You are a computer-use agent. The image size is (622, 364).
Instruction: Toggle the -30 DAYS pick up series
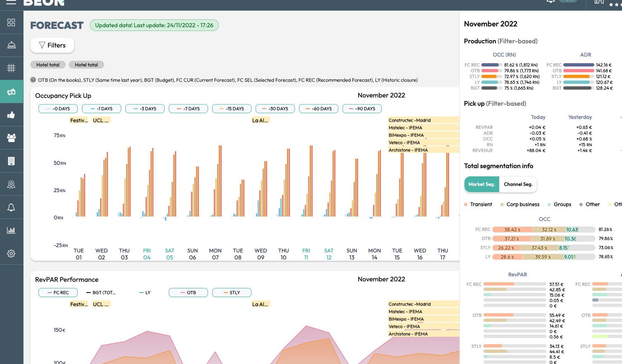[x=275, y=109]
